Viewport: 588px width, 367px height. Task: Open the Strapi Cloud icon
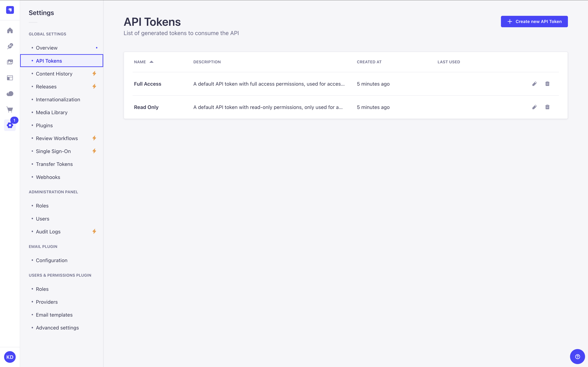[x=10, y=94]
